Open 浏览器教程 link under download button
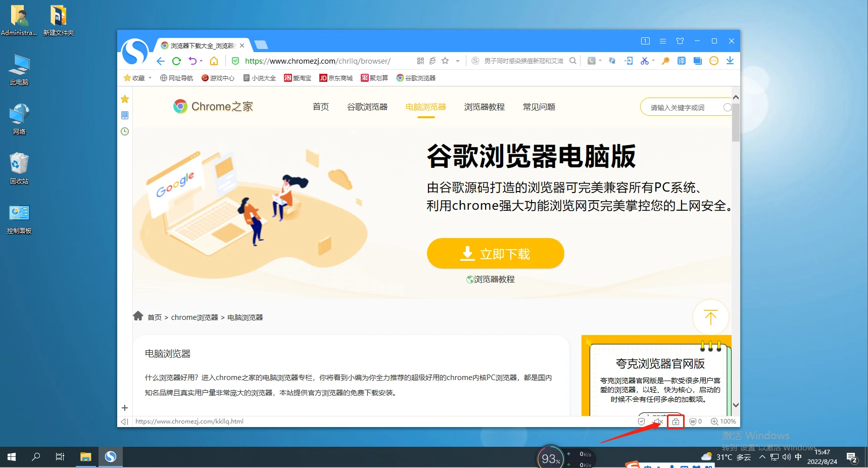 (x=491, y=279)
